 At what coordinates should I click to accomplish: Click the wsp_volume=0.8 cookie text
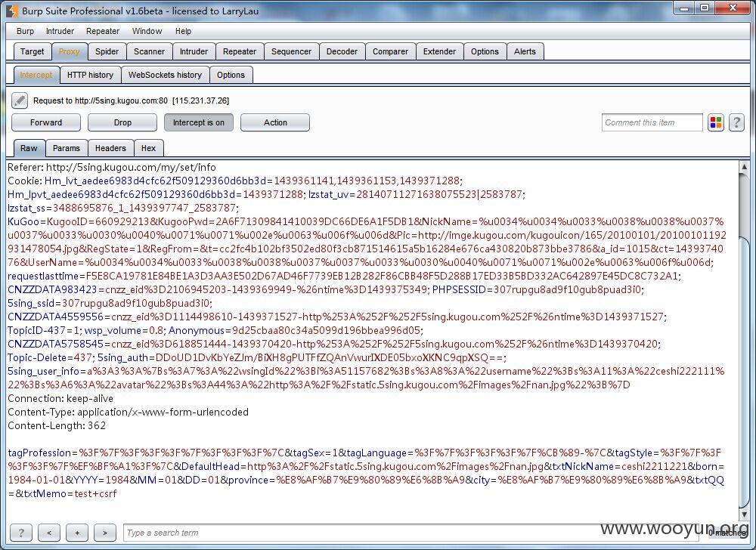(x=124, y=330)
